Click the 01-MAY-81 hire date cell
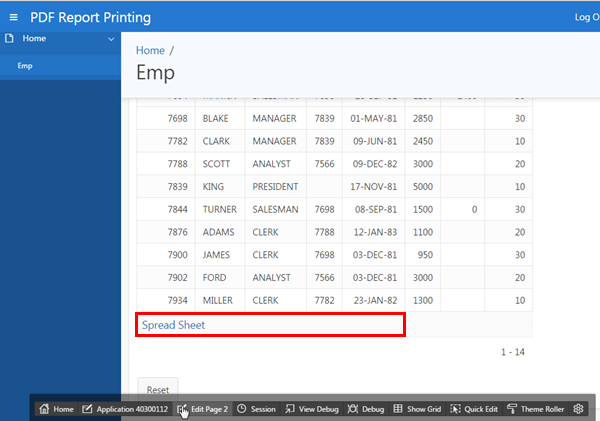The height and width of the screenshot is (421, 600). tap(373, 119)
